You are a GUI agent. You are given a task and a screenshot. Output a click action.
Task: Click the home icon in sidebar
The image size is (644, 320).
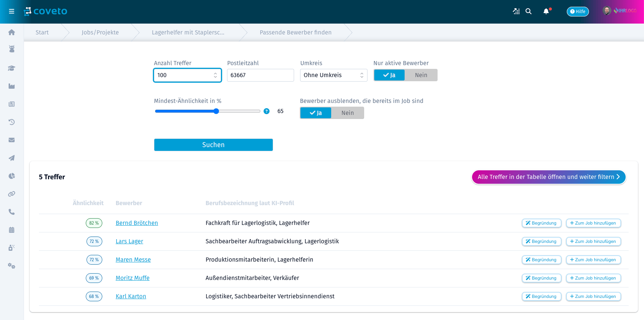(x=12, y=32)
